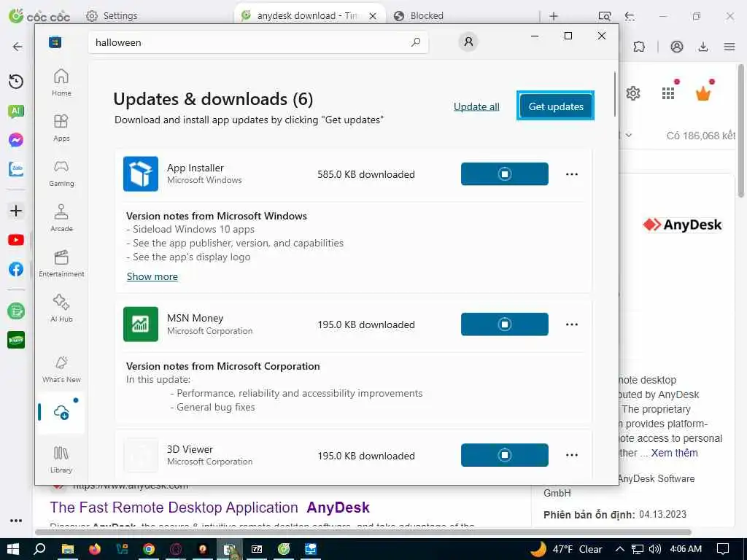
Task: Open What's New in Store sidebar
Action: pyautogui.click(x=61, y=369)
